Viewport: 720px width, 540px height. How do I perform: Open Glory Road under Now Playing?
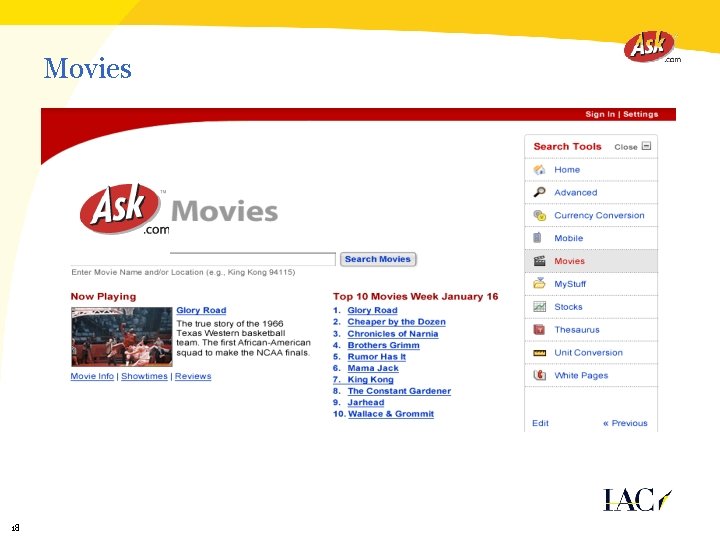coord(201,310)
